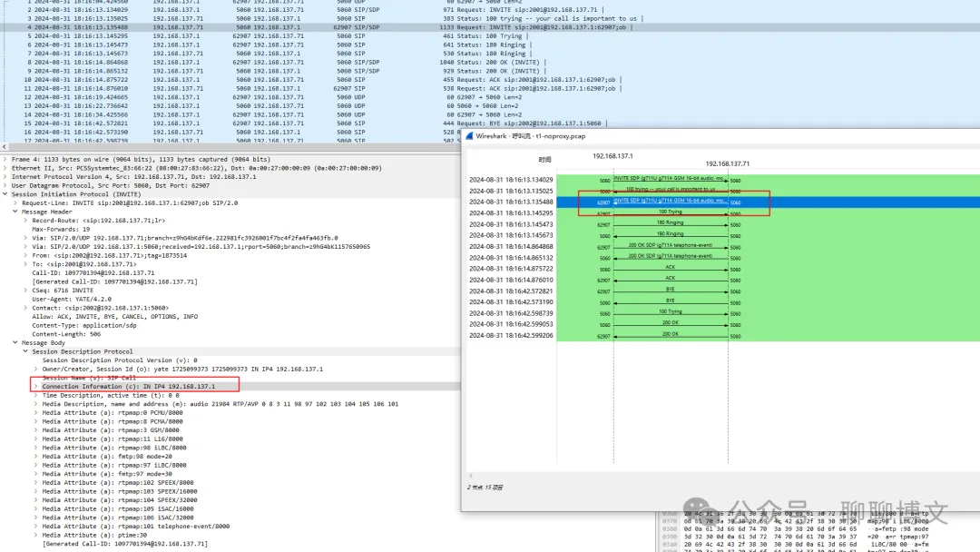Screen dimensions: 980x552
Task: Collapse the Message Body tree node
Action: click(15, 342)
